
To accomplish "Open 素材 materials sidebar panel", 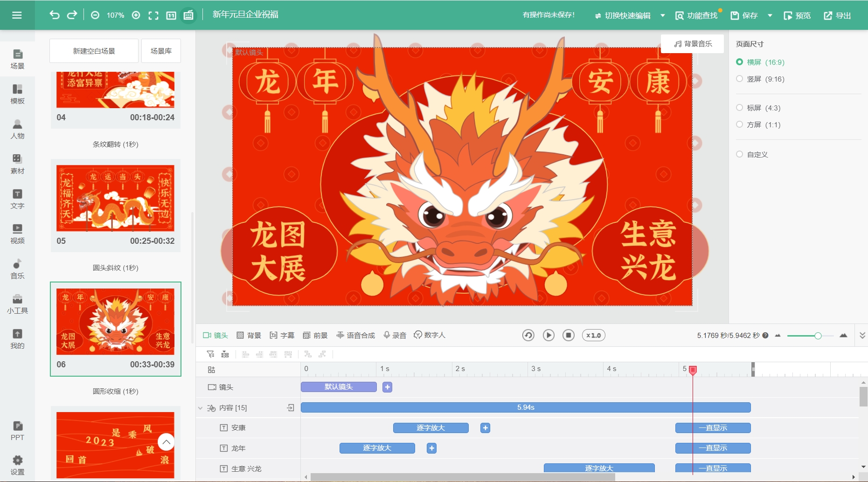I will click(17, 164).
